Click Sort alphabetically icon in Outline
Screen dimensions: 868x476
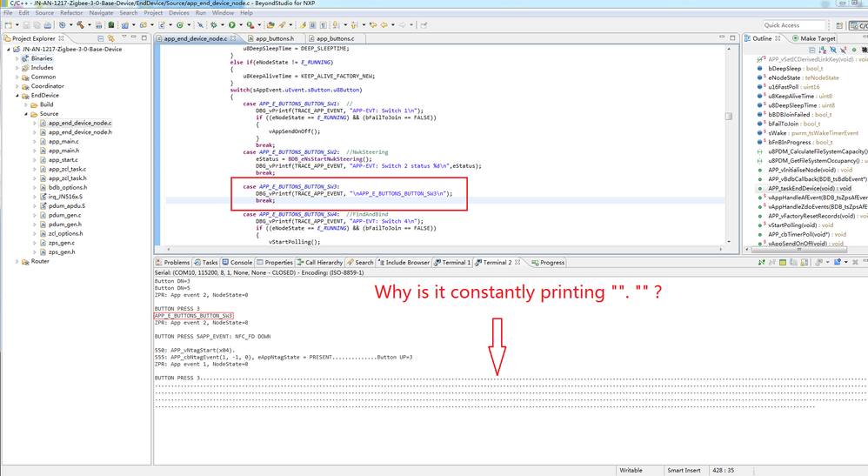pos(823,50)
